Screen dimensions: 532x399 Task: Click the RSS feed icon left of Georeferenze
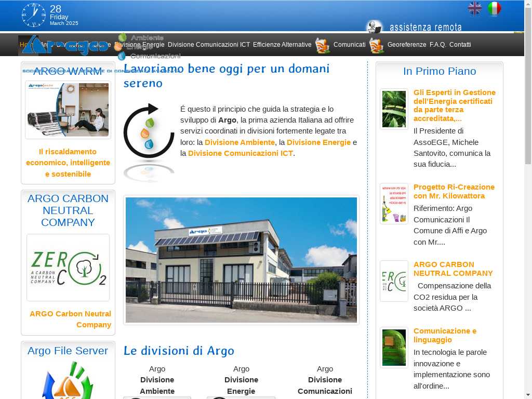[377, 45]
